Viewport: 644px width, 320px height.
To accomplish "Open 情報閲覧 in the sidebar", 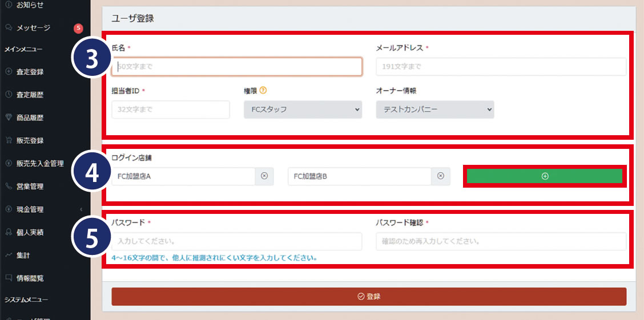I will [x=30, y=278].
